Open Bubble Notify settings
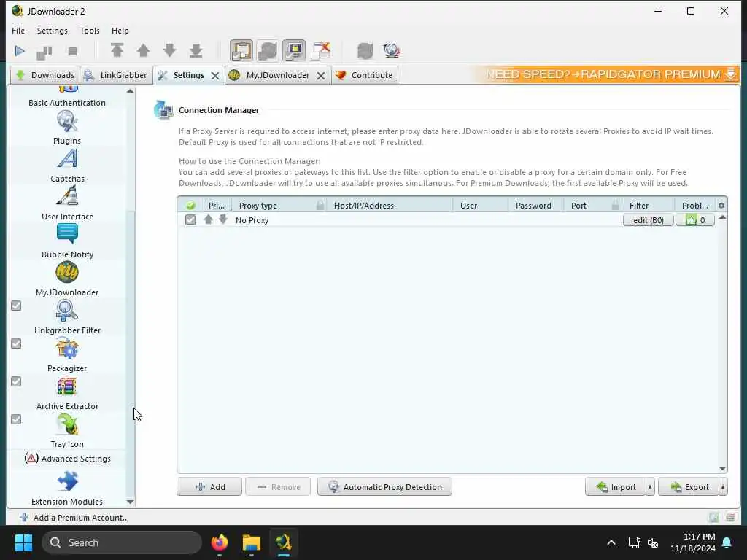Screen dimensions: 747x560 click(67, 241)
